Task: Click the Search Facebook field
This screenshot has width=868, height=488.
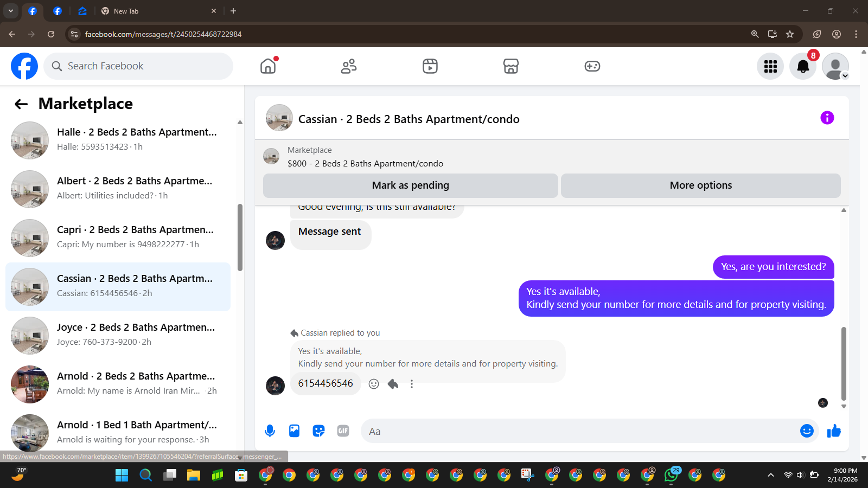Action: tap(138, 66)
